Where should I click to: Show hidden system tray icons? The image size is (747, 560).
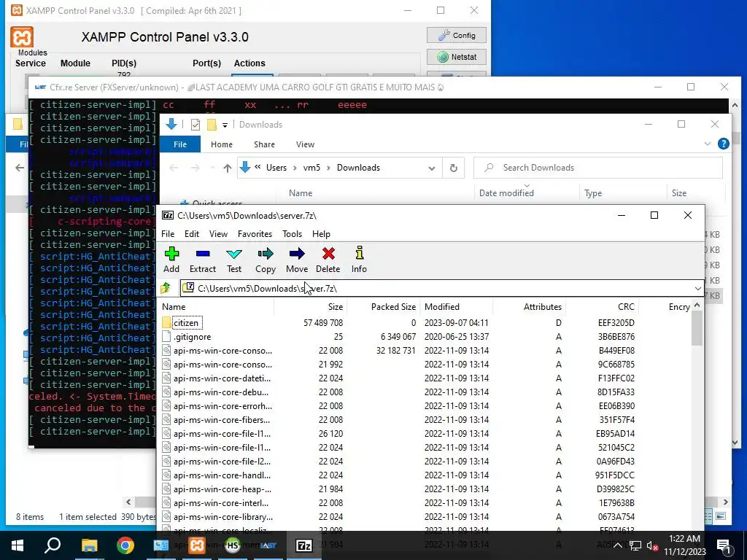617,545
